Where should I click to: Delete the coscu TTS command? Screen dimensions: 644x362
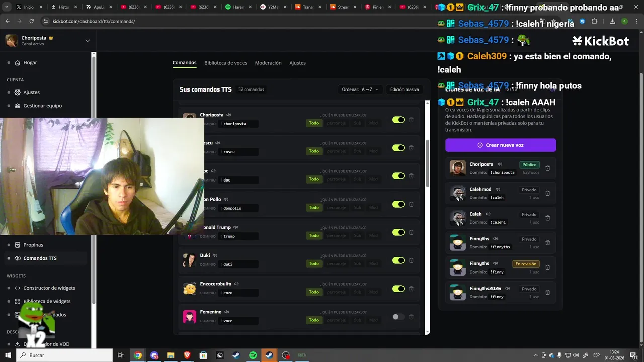click(x=411, y=148)
